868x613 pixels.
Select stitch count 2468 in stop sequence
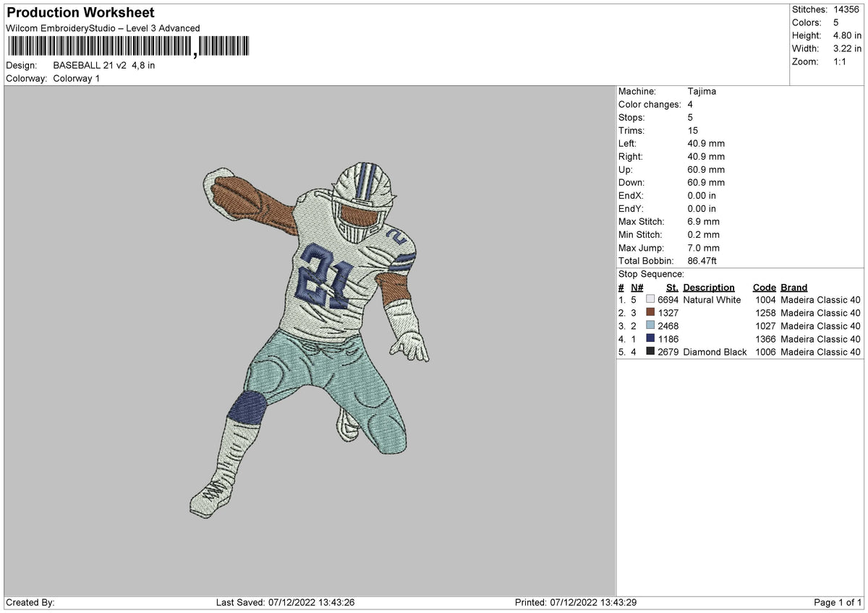click(x=668, y=325)
